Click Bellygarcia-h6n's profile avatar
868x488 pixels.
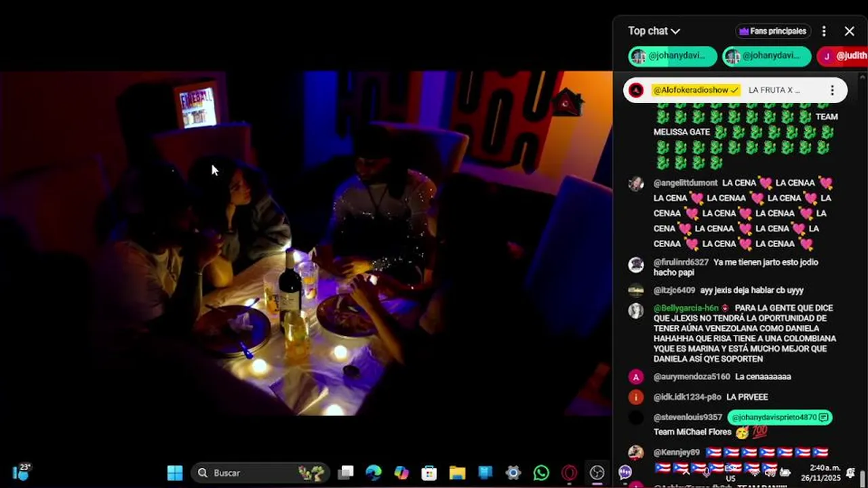point(636,310)
